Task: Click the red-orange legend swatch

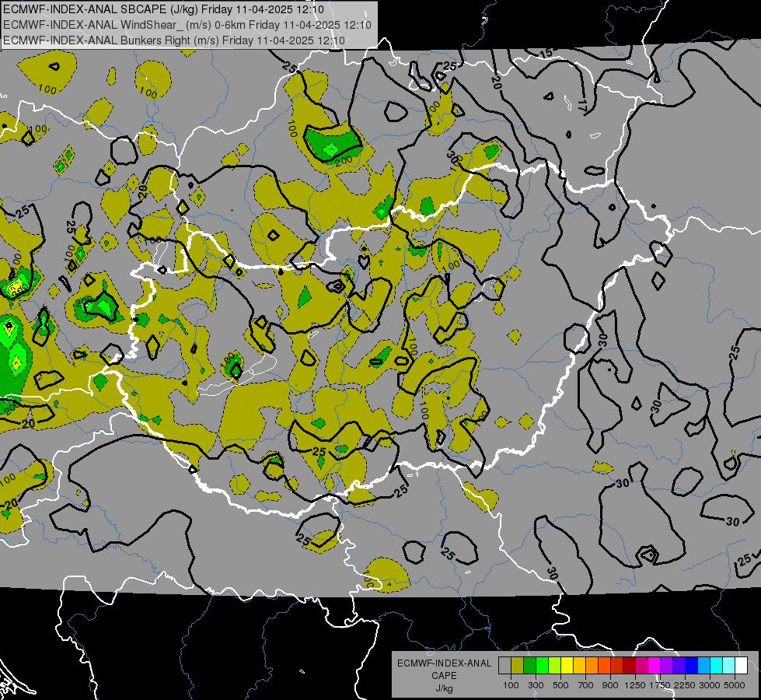Action: point(605,666)
